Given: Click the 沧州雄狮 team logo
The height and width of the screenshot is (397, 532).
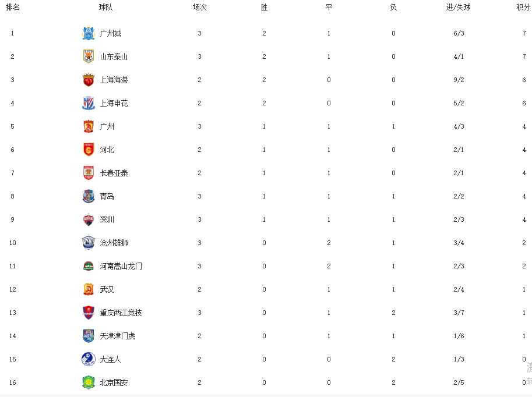Looking at the screenshot, I should (89, 243).
